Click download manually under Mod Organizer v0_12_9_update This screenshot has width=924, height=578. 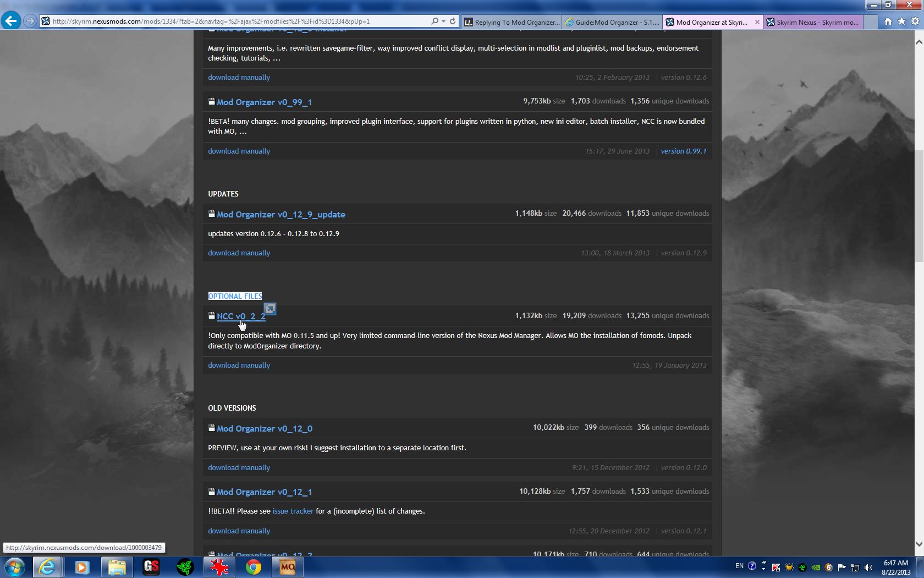click(x=239, y=253)
